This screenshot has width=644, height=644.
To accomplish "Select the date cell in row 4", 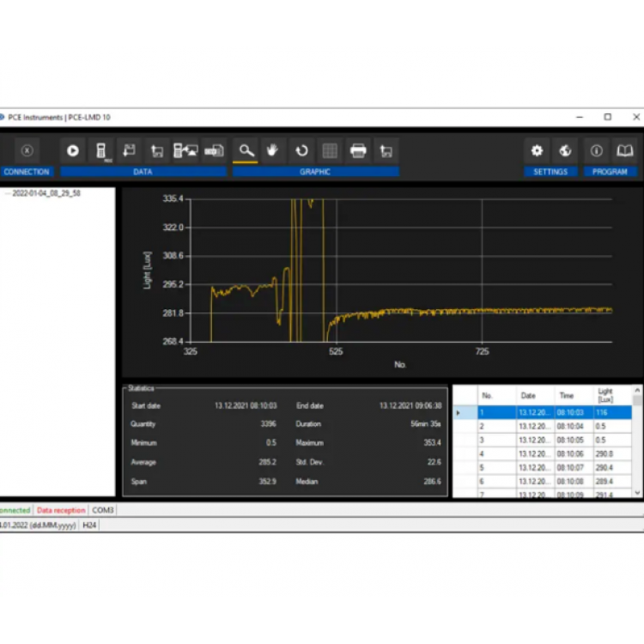I will 535,454.
